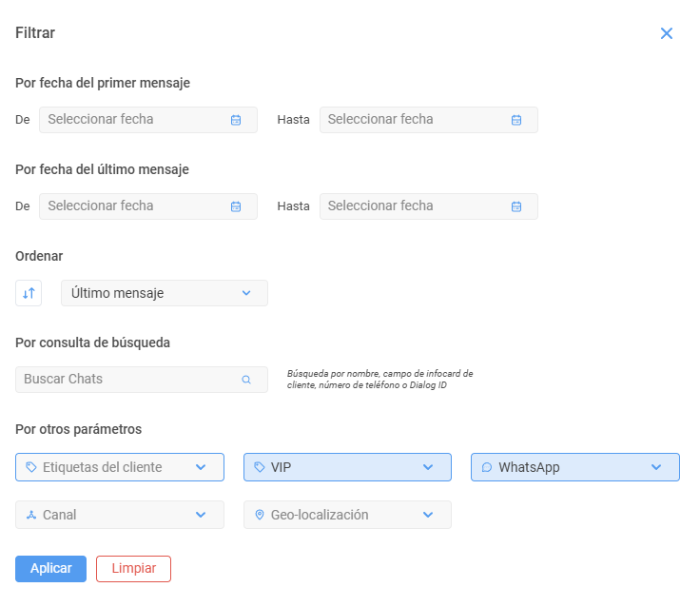Click the WhatsApp chat bubble icon
The image size is (700, 607).
[x=487, y=467]
